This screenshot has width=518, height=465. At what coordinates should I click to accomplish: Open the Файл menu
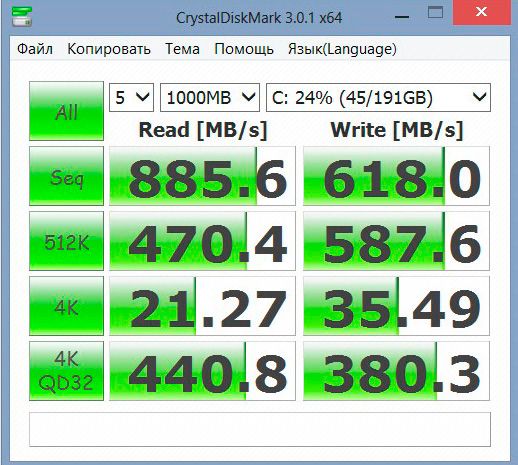35,49
